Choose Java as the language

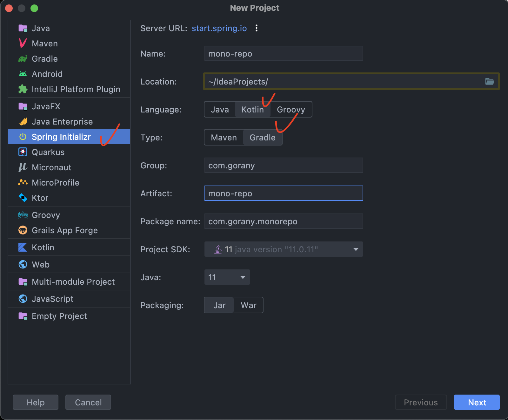[x=220, y=110]
